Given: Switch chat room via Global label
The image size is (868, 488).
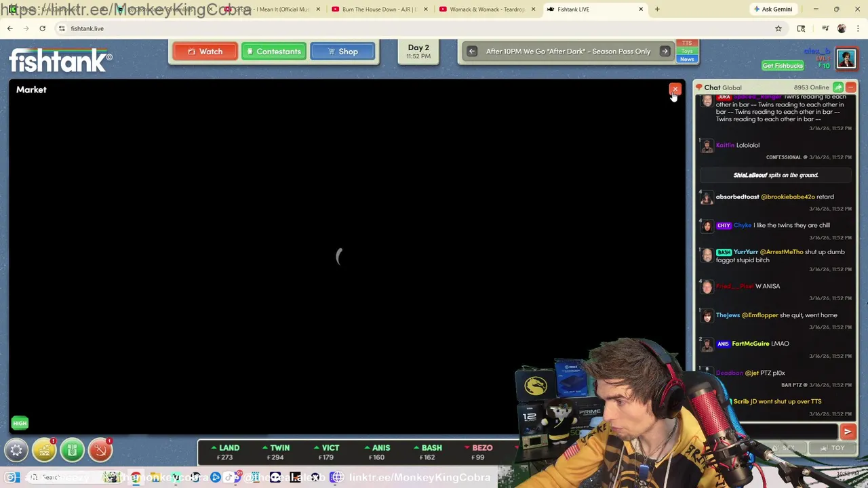Looking at the screenshot, I should (x=732, y=87).
